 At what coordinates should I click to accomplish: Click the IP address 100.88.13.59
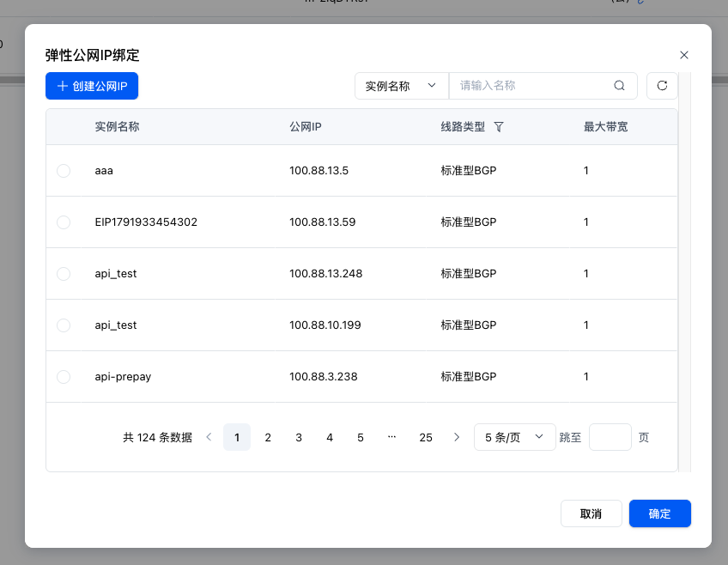323,222
